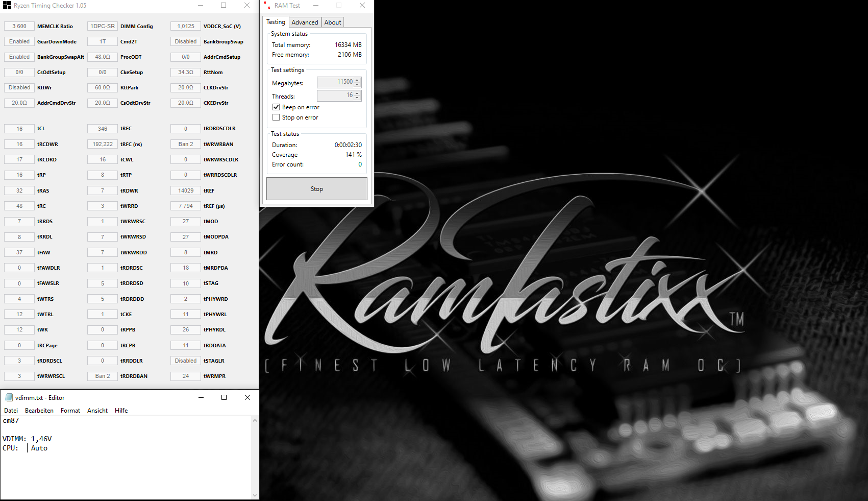The image size is (868, 501).
Task: Select the Testing tab in RAM Test
Action: pos(276,22)
